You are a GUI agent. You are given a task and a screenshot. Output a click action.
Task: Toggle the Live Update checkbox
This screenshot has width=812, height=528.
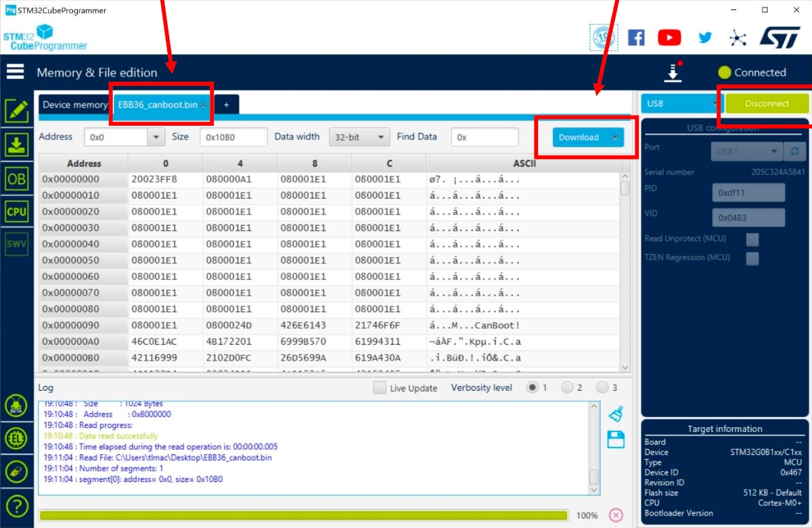coord(380,388)
